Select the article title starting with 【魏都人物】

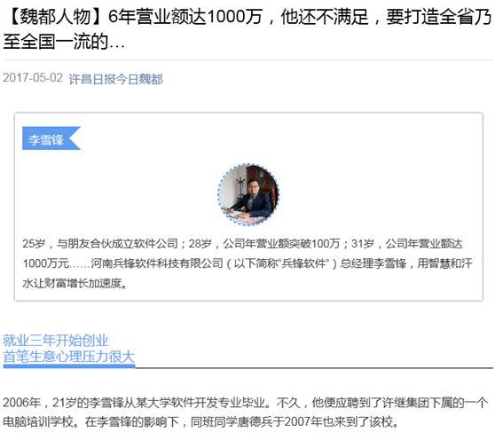247,28
